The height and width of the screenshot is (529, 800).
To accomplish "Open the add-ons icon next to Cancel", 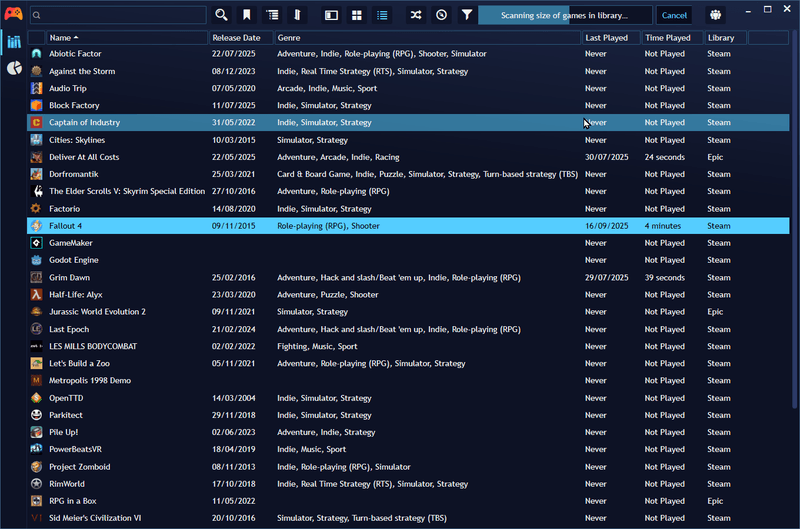I will 715,15.
